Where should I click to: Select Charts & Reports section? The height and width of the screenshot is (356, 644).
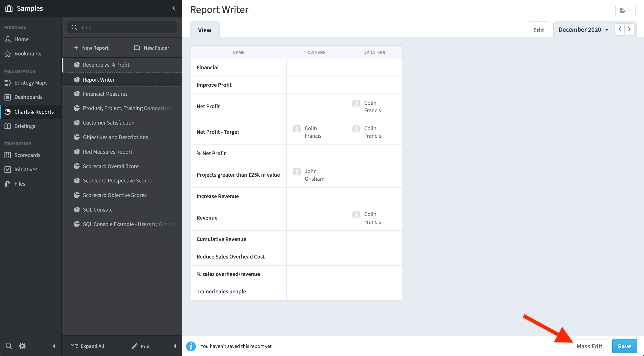coord(31,112)
